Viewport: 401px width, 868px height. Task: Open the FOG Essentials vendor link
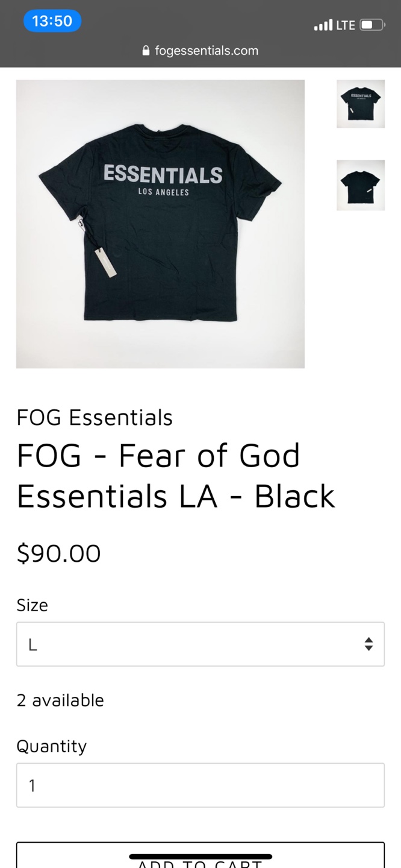click(x=95, y=418)
